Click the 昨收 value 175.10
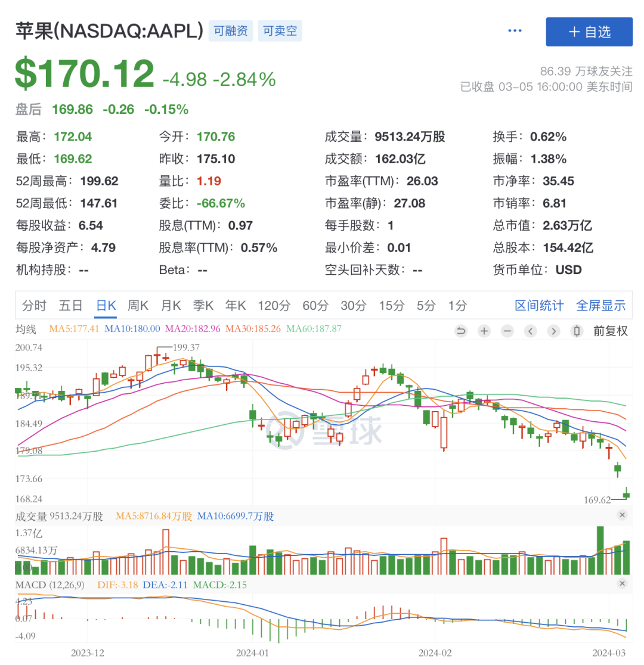Viewport: 644px width, 665px height. 216,159
